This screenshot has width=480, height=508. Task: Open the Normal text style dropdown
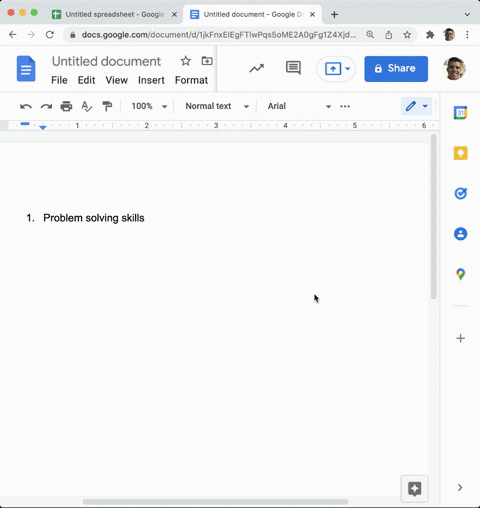tap(217, 106)
